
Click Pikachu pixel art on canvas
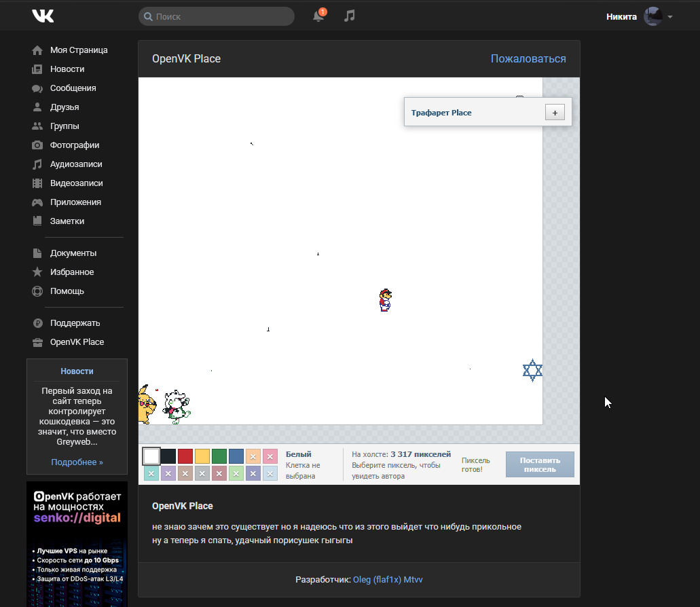click(x=147, y=405)
